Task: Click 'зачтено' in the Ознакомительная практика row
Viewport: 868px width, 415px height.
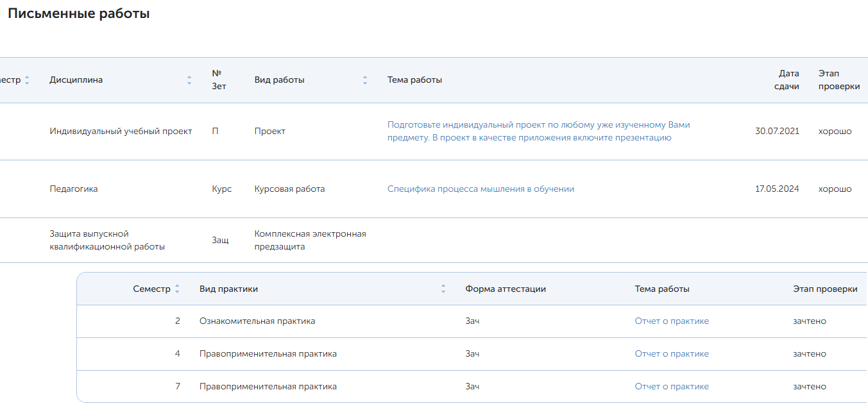Action: pyautogui.click(x=810, y=321)
